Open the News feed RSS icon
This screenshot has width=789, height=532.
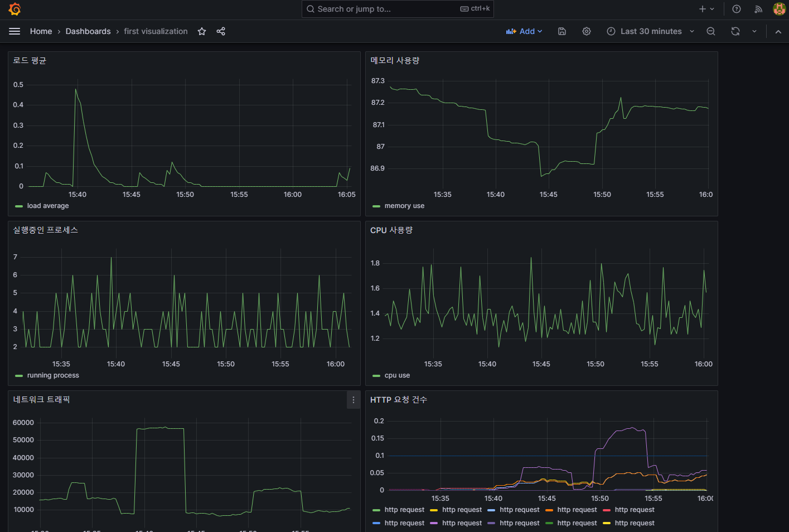click(x=758, y=9)
